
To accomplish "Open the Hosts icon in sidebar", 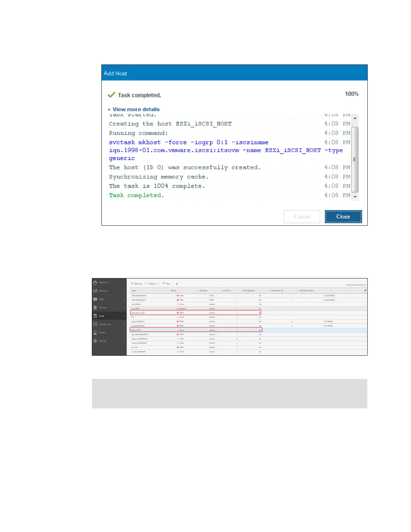I will pos(95,316).
